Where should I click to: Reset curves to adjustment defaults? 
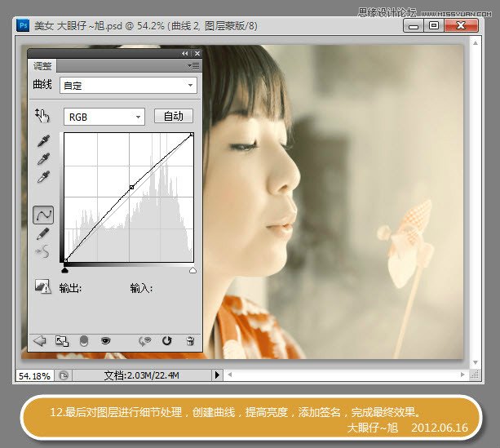tap(166, 341)
